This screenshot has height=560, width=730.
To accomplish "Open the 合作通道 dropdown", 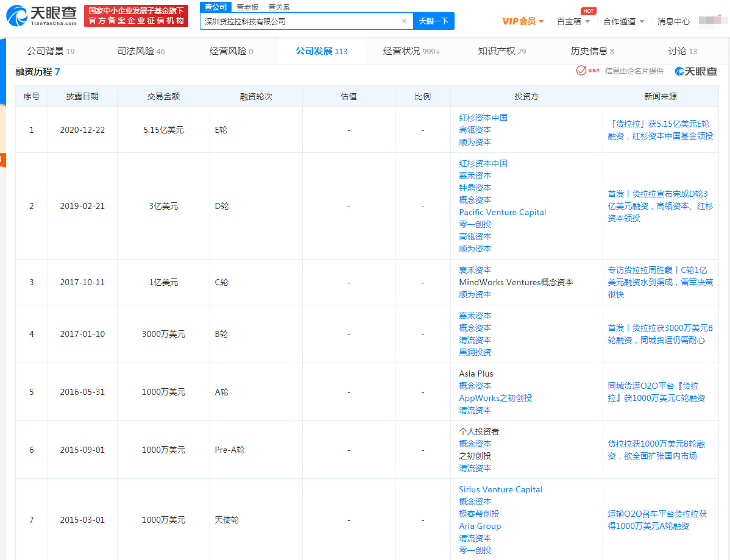I will (x=623, y=21).
